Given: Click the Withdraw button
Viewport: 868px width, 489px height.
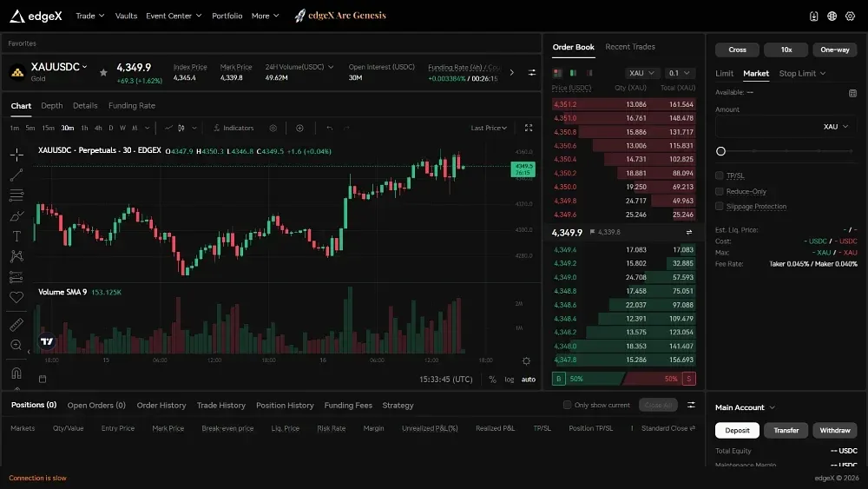Looking at the screenshot, I should 835,430.
